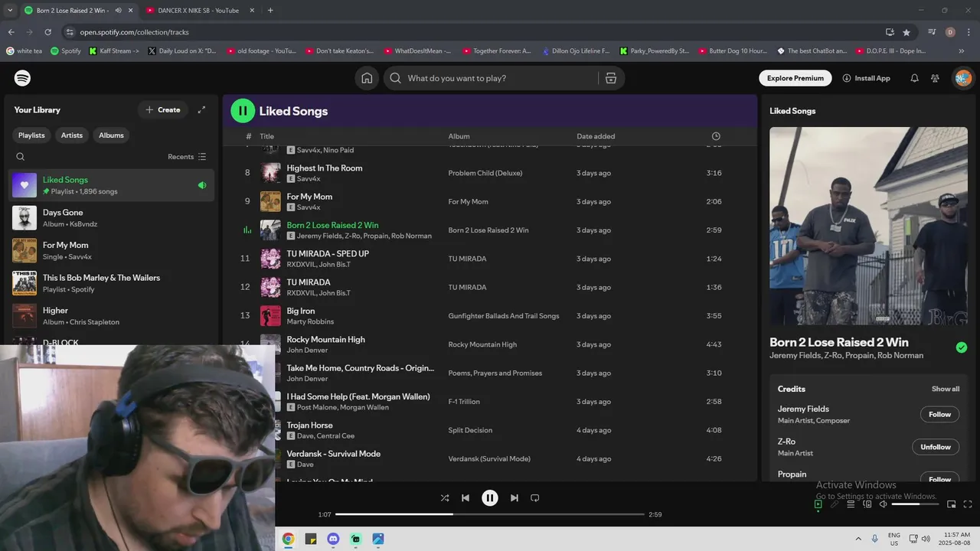Open artist Marty Robbins link
The height and width of the screenshot is (551, 980).
(x=310, y=321)
